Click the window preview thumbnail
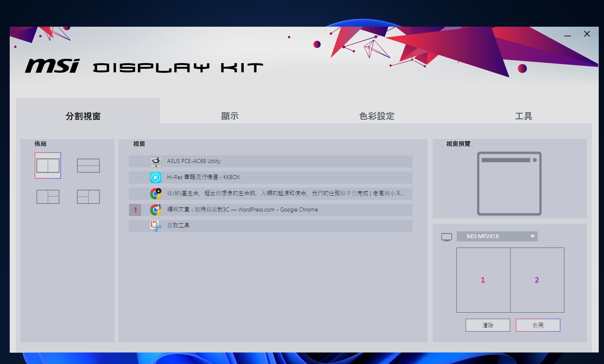The width and height of the screenshot is (604, 364). click(509, 183)
